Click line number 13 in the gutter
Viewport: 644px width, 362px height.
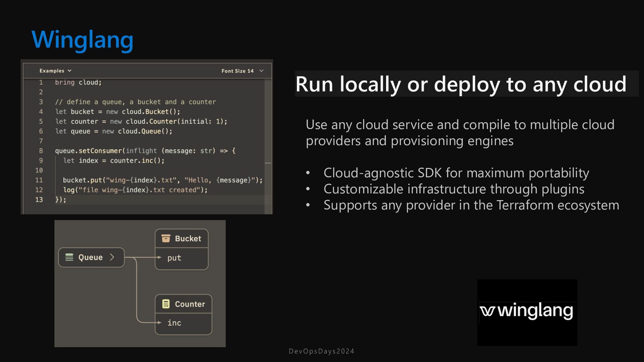click(39, 200)
